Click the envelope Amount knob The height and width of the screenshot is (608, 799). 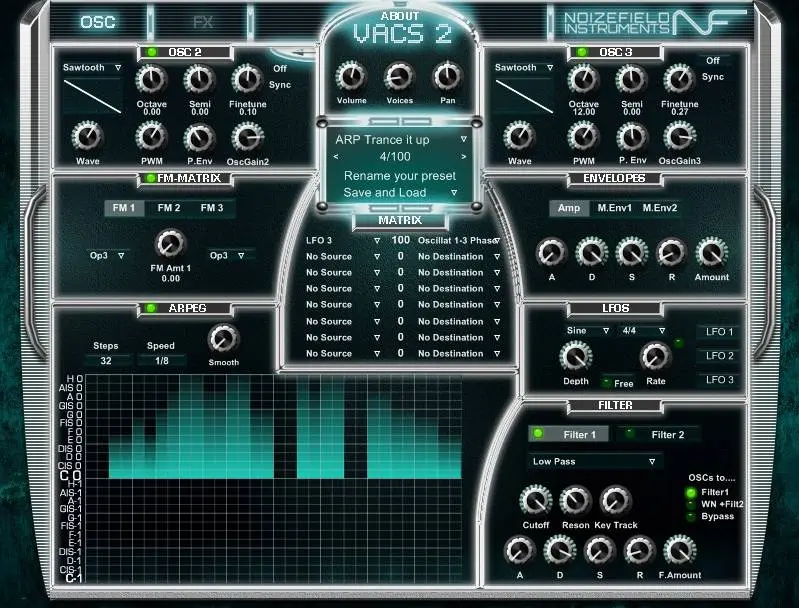click(x=711, y=253)
